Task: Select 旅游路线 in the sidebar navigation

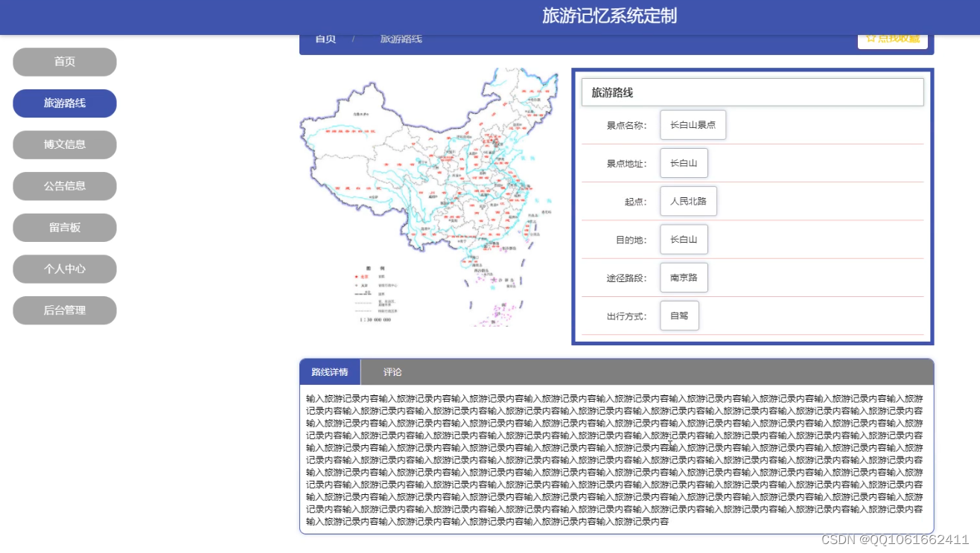Action: (x=64, y=103)
